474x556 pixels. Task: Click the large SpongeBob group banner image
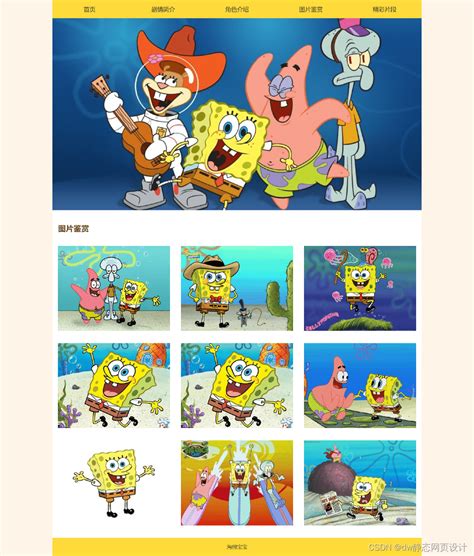coord(237,114)
